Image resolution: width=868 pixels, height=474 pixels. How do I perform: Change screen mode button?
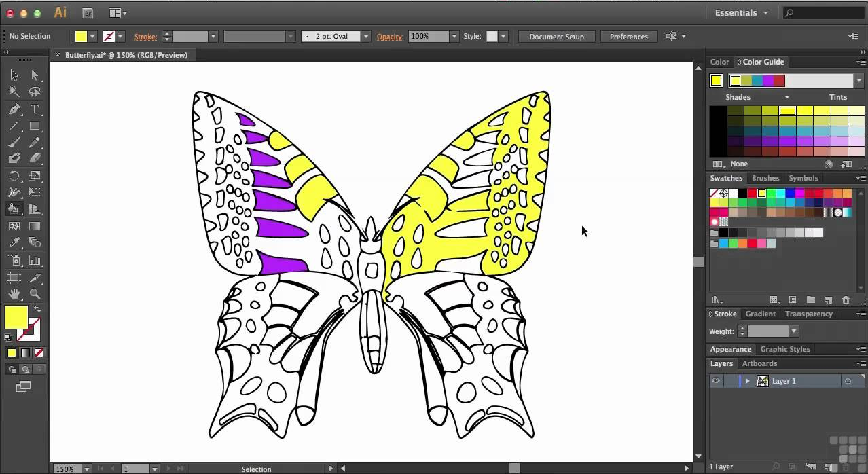[x=24, y=386]
